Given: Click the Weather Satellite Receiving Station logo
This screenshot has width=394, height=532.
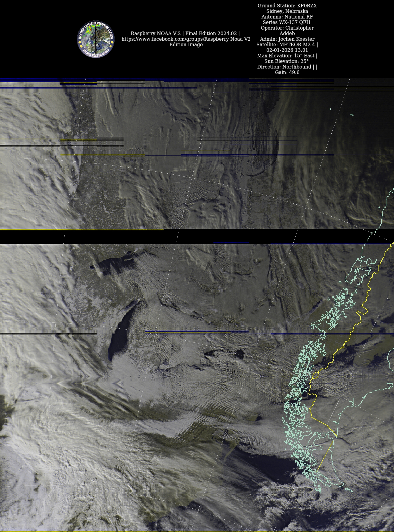Looking at the screenshot, I should pyautogui.click(x=96, y=39).
